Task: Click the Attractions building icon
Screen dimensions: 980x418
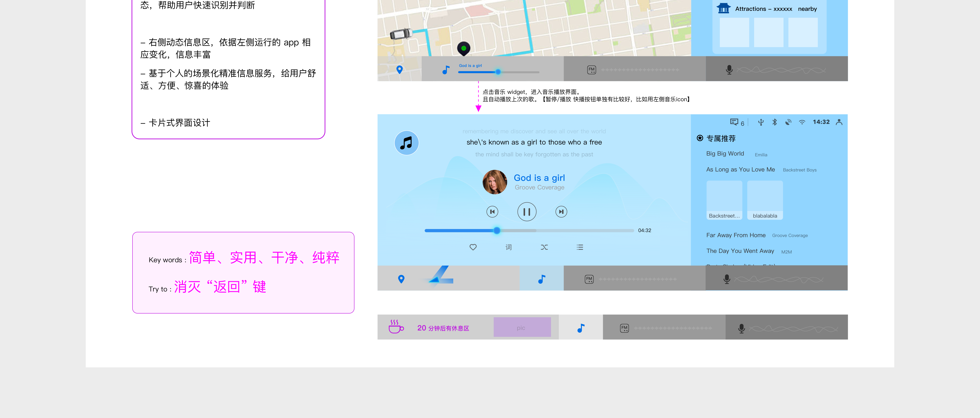Action: tap(724, 8)
